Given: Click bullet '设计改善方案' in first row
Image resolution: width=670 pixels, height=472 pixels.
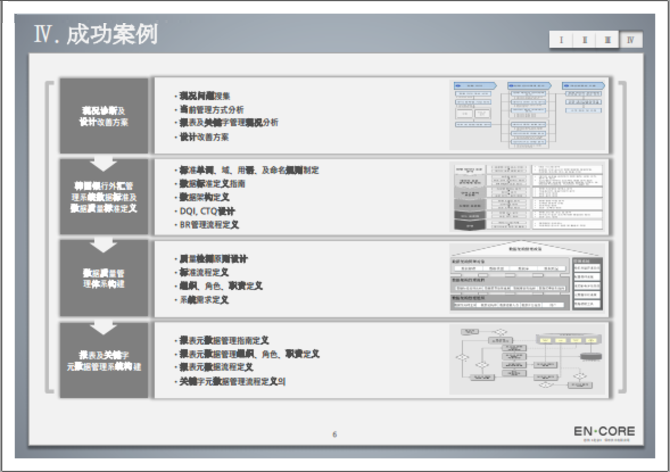Looking at the screenshot, I should (204, 137).
